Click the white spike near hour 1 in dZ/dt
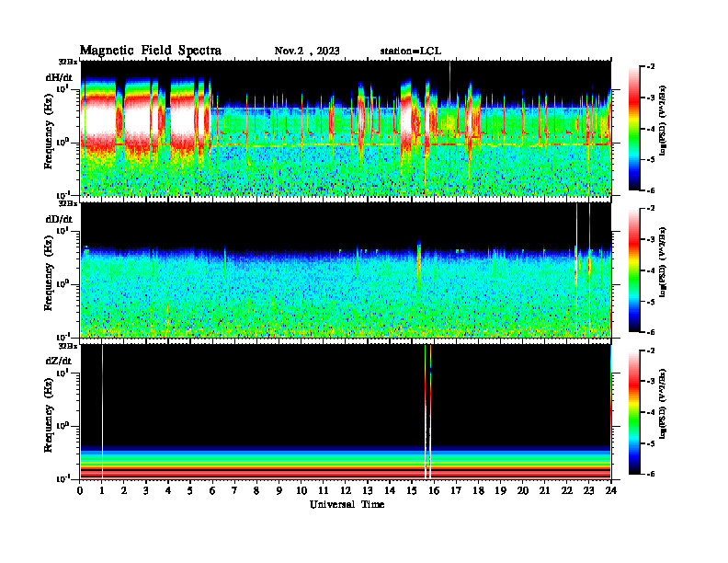The width and height of the screenshot is (728, 563). point(102,411)
